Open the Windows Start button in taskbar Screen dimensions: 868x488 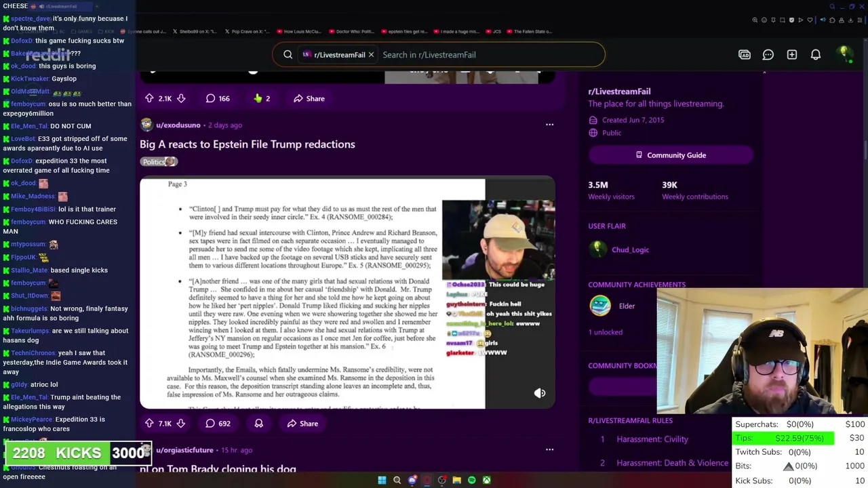[382, 480]
